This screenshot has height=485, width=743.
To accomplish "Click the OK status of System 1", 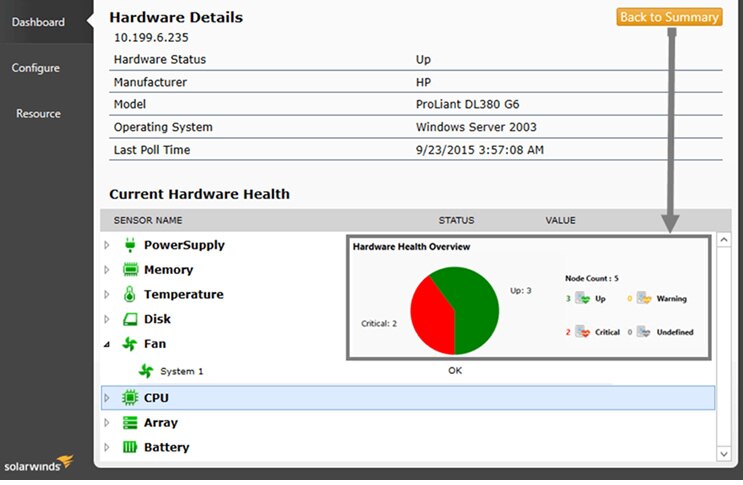I will (x=455, y=370).
